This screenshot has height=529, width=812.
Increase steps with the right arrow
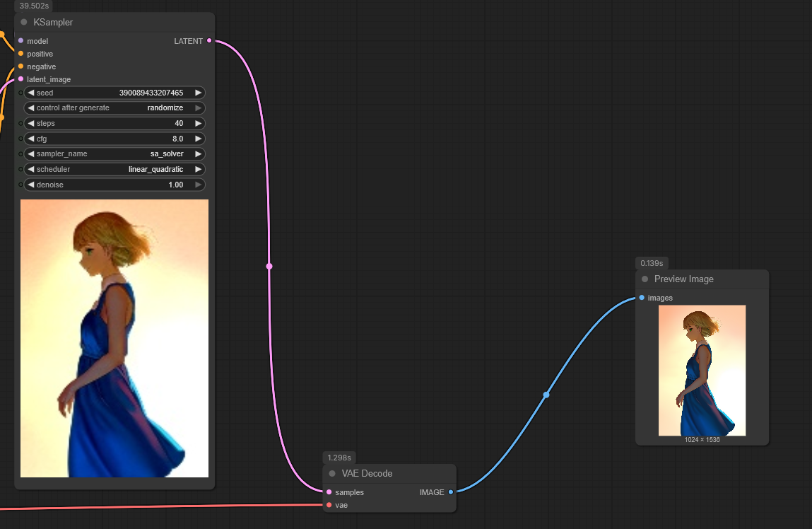point(198,123)
